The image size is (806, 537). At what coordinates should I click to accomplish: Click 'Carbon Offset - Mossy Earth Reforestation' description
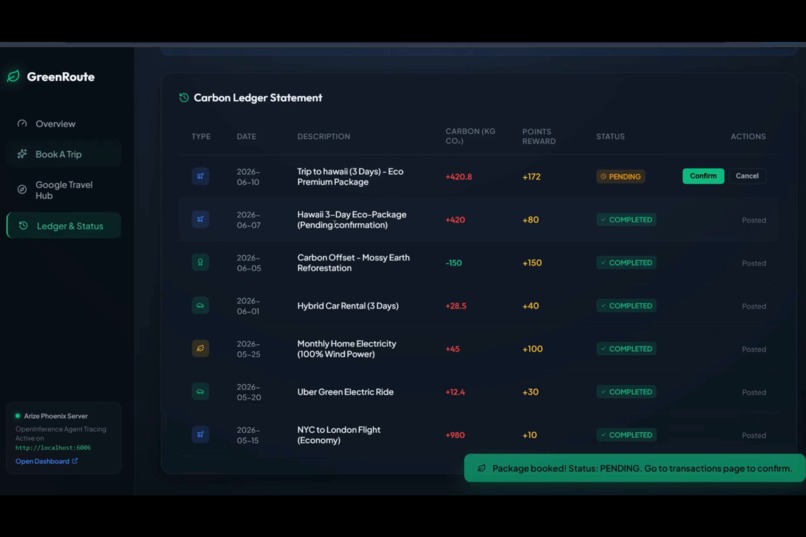353,263
